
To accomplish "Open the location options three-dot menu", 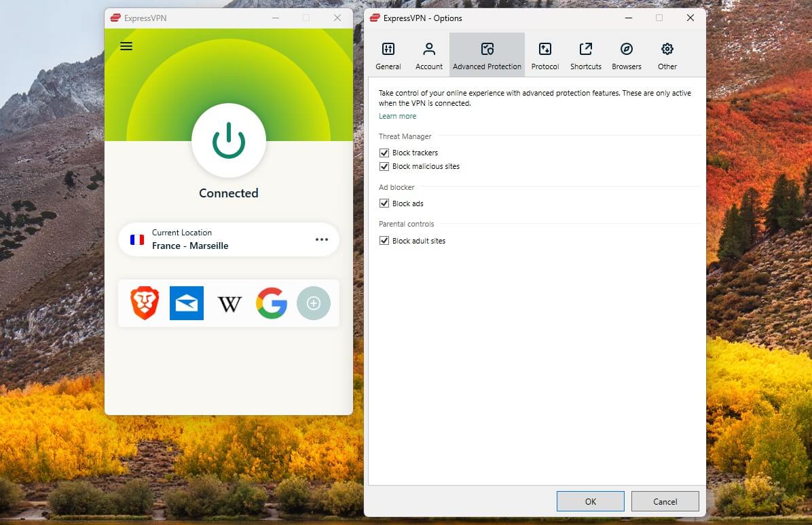I will click(322, 239).
